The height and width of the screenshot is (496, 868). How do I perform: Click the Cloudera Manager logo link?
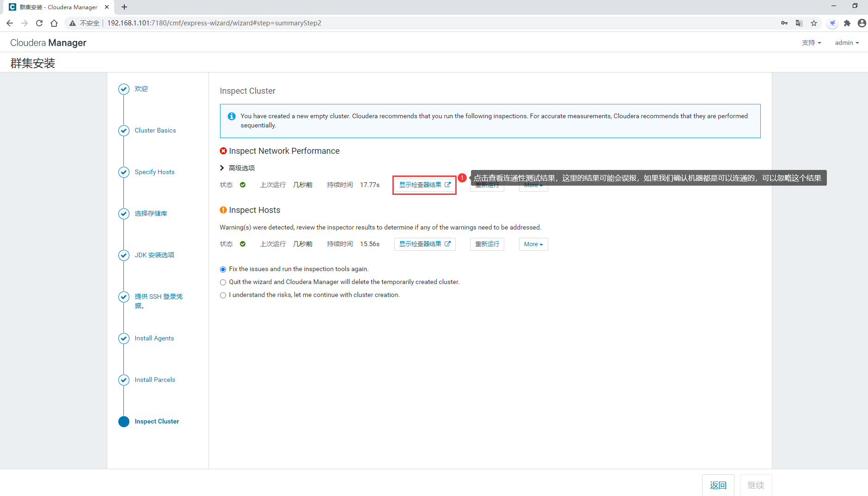tap(49, 42)
